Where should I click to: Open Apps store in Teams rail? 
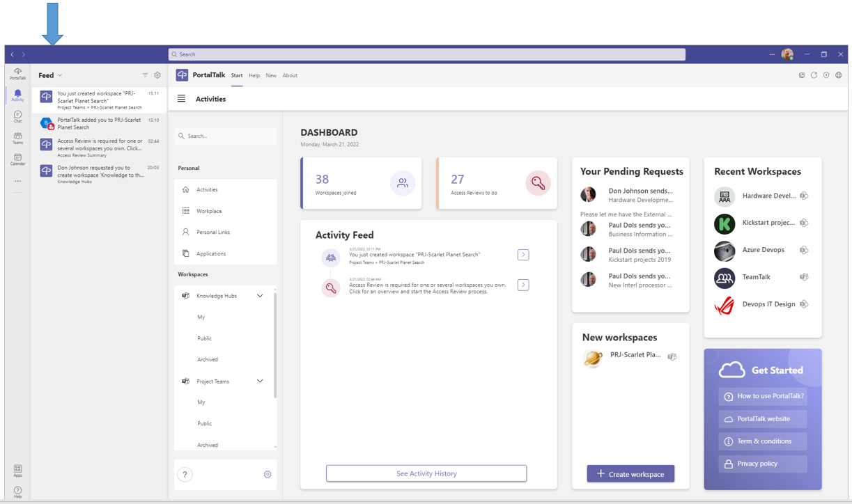coord(17,471)
